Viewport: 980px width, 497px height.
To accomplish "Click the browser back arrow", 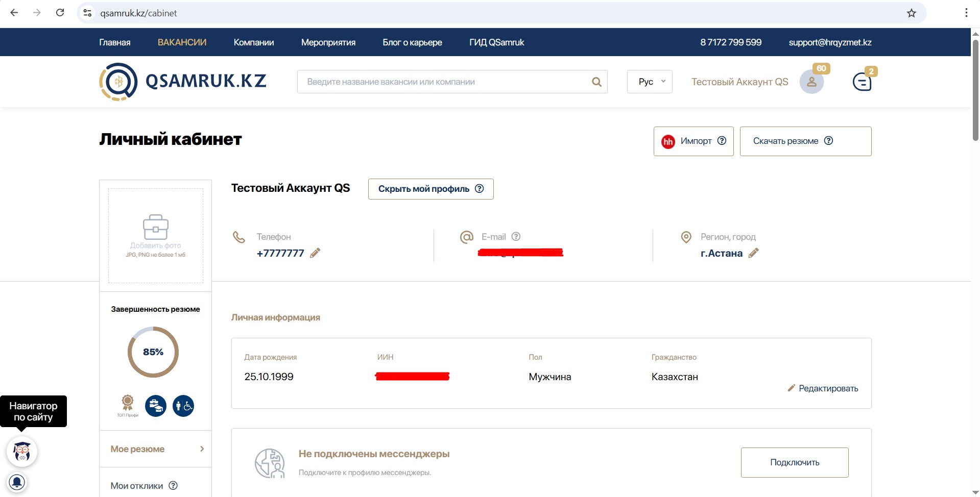I will click(14, 13).
